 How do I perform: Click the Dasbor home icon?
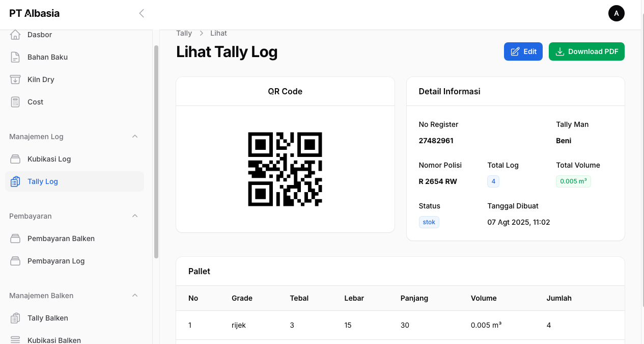(15, 35)
